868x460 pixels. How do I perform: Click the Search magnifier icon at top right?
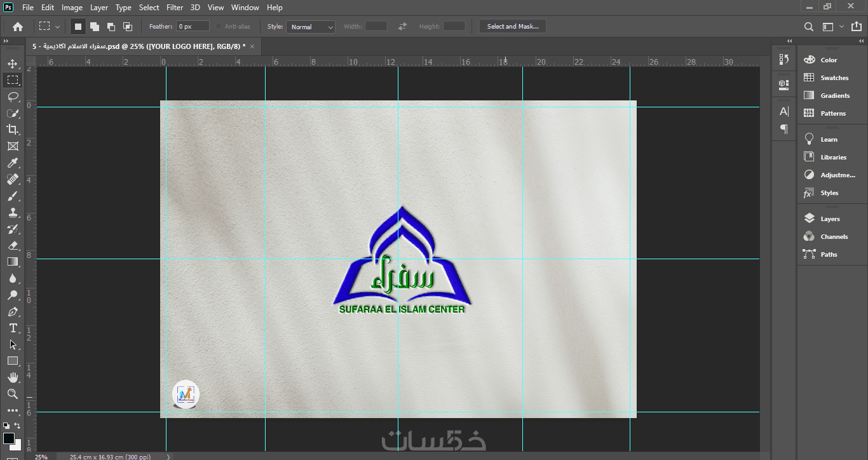coord(809,27)
